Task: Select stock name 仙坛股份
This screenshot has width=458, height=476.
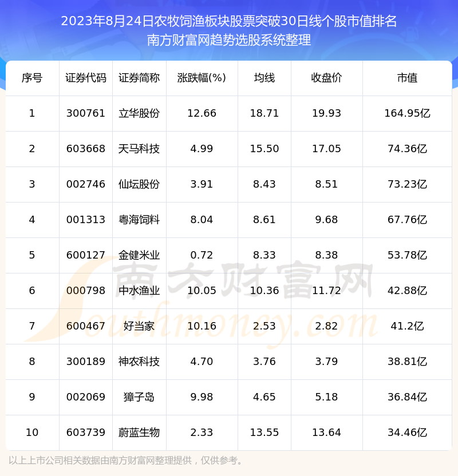Action: [x=139, y=184]
